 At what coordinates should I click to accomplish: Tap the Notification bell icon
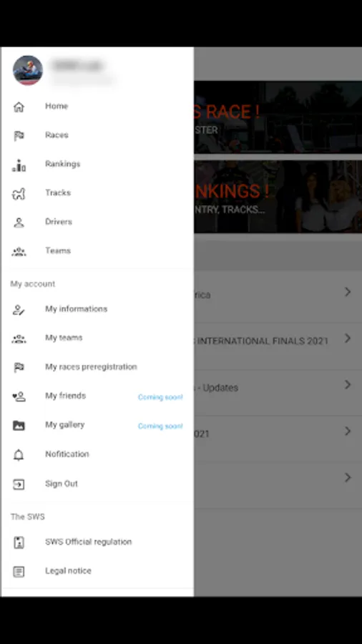[19, 454]
